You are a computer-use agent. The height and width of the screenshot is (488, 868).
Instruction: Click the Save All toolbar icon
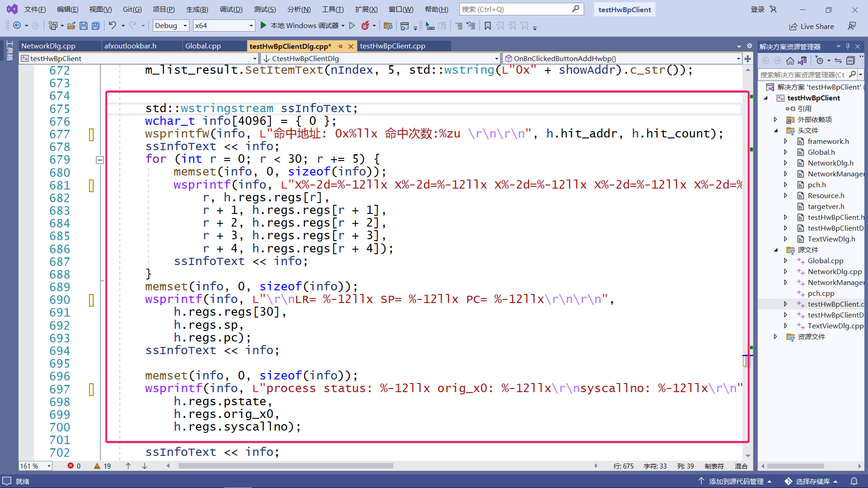click(x=95, y=26)
